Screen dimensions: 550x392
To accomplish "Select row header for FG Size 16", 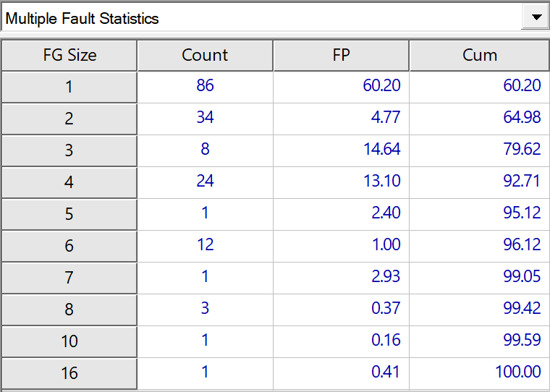I will [x=69, y=373].
